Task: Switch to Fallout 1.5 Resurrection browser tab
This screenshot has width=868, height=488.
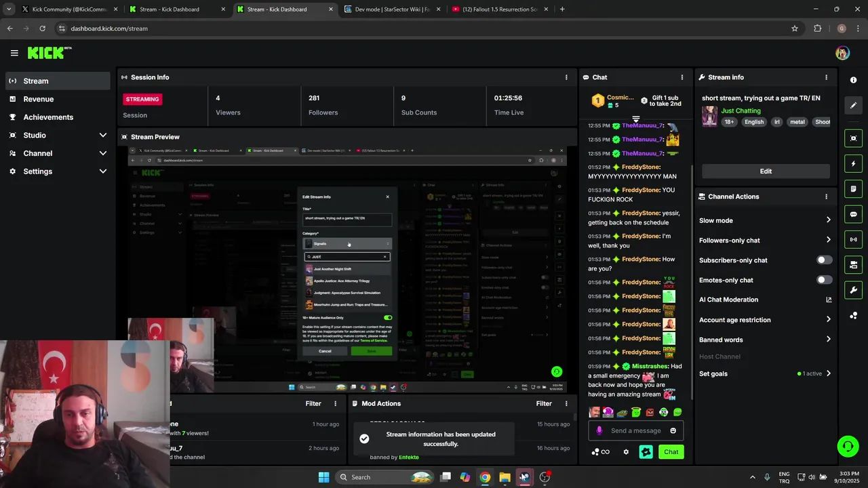Action: pyautogui.click(x=500, y=9)
